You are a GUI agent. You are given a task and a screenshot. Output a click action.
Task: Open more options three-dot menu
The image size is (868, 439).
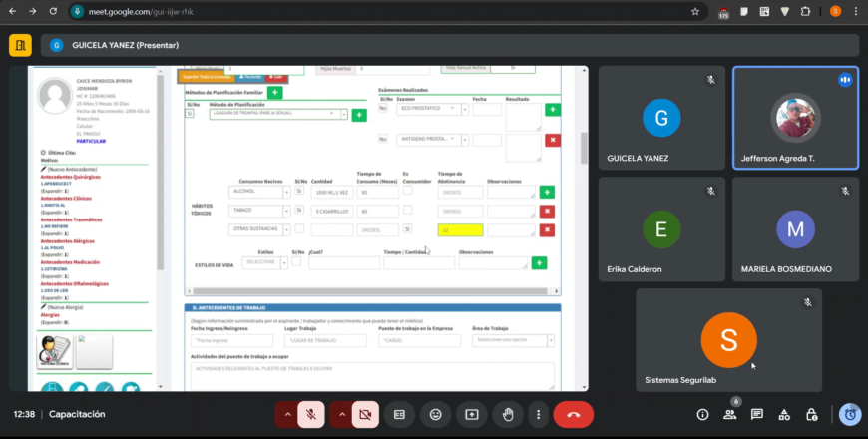point(539,414)
